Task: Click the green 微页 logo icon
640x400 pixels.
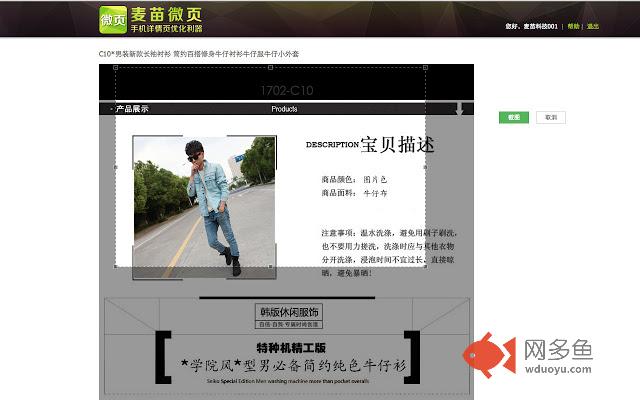Action: tap(113, 19)
